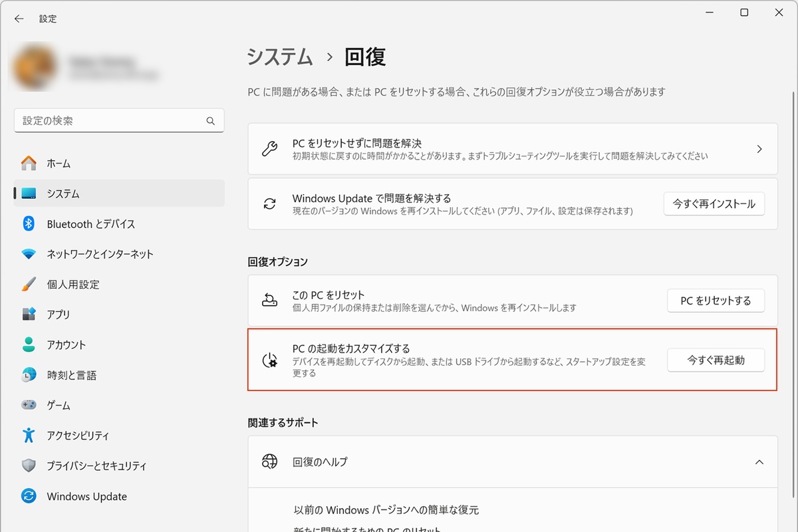Click the 今すぐ再起動 button
Image resolution: width=798 pixels, height=532 pixels.
coord(716,360)
